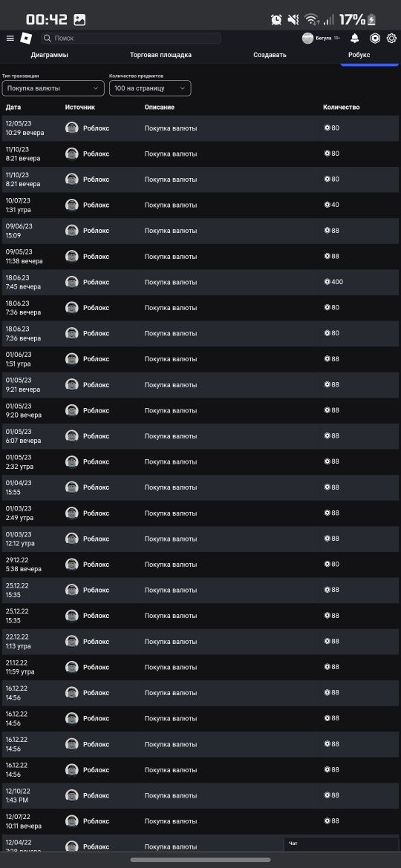Expand the "100 на страницу" items dropdown

[150, 88]
